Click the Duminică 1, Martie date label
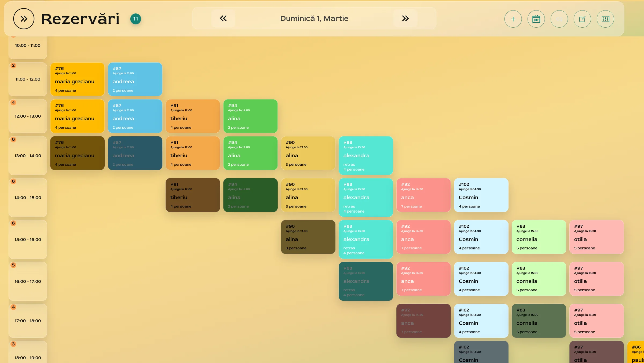Viewport: 644px width, 363px height. tap(314, 18)
